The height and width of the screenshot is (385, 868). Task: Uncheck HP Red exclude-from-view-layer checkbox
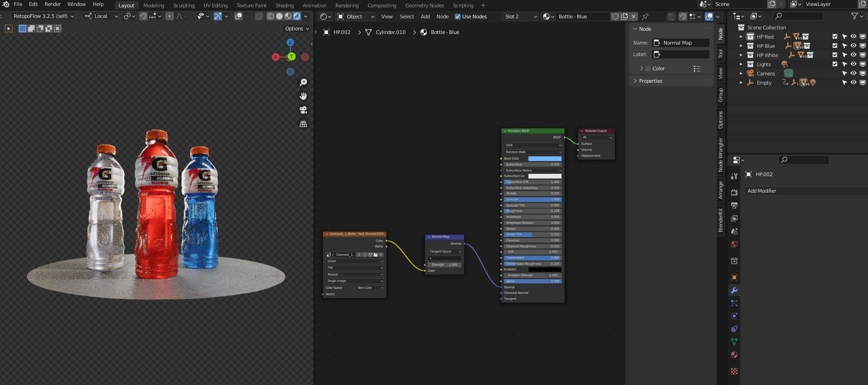click(x=835, y=36)
